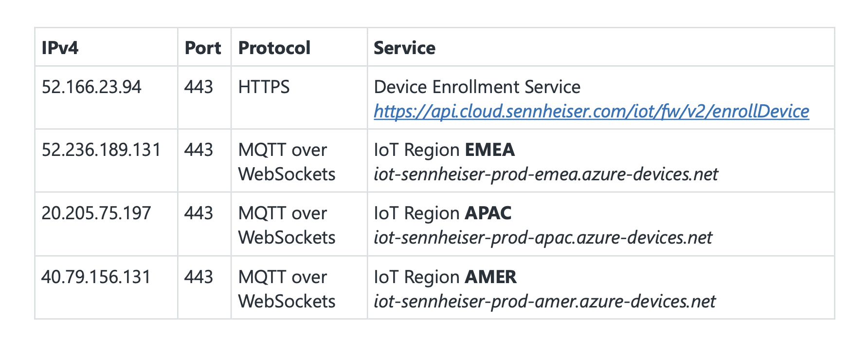Open the enrollDevice API link
Image resolution: width=868 pixels, height=344 pixels.
pyautogui.click(x=591, y=112)
